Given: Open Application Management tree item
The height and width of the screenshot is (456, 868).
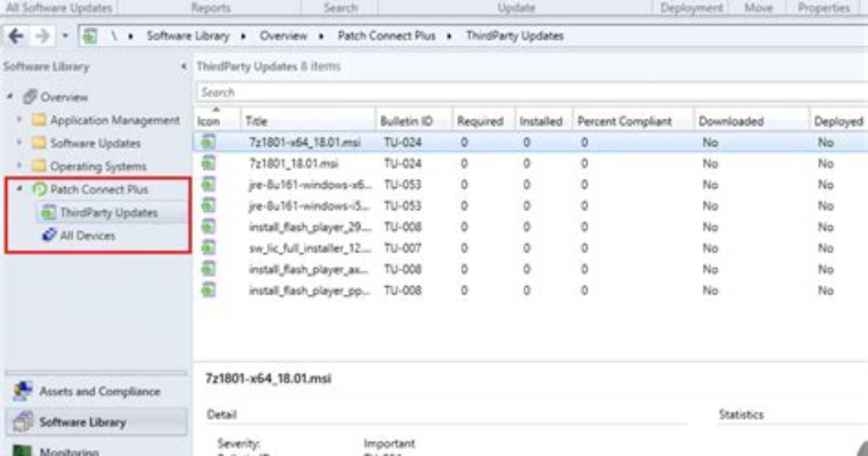Looking at the screenshot, I should click(115, 121).
